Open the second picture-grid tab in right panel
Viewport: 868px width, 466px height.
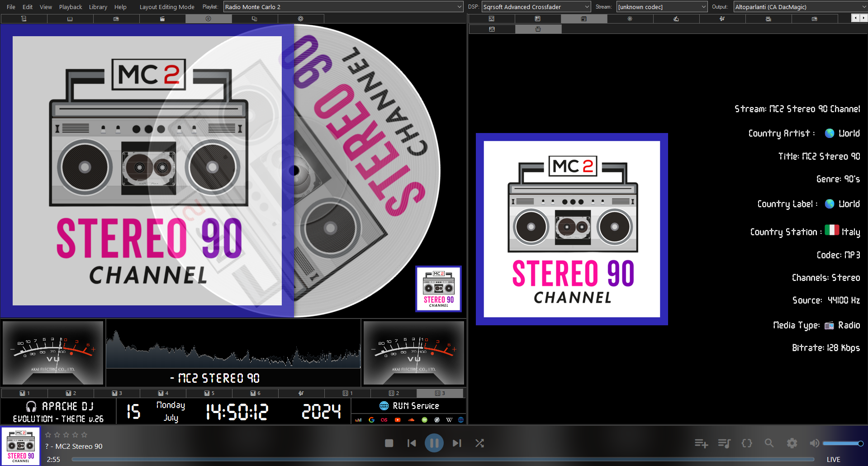pyautogui.click(x=538, y=19)
